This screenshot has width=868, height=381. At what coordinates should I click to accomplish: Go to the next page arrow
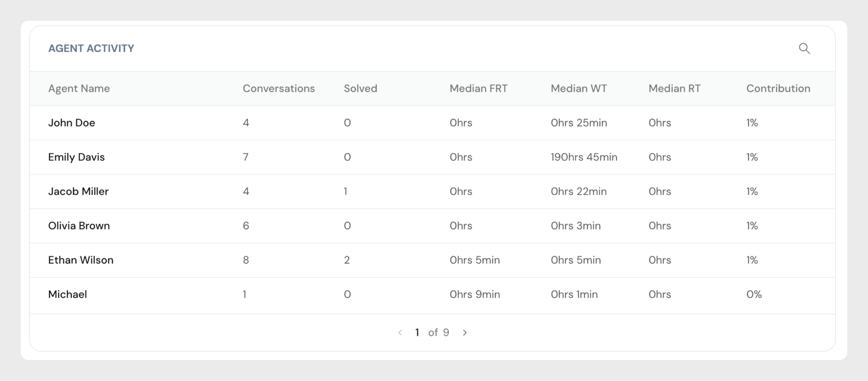[x=465, y=333]
